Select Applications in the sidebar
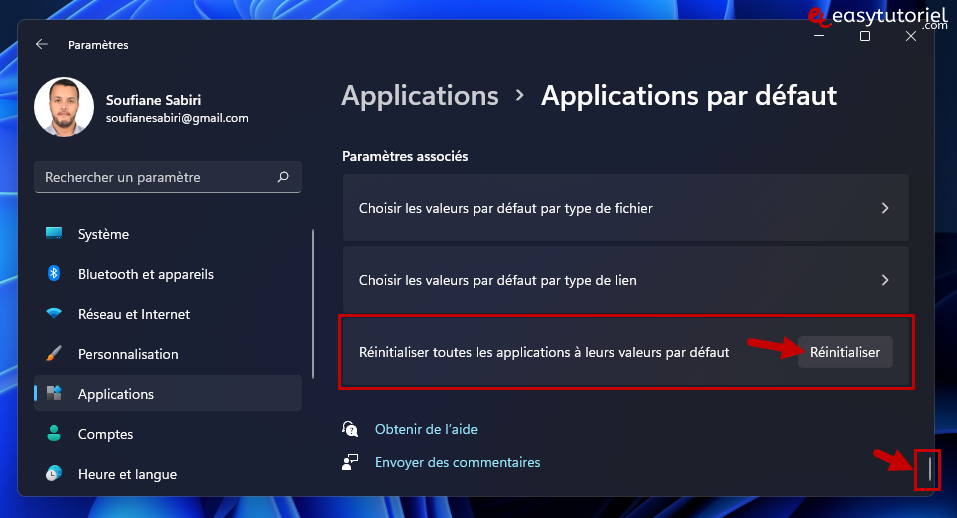This screenshot has width=957, height=518. click(168, 394)
